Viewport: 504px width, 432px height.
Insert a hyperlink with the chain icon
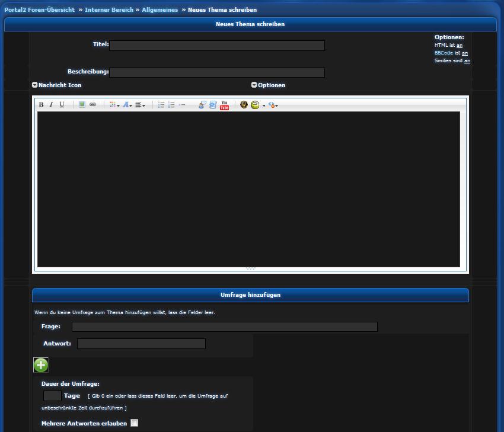[x=92, y=104]
